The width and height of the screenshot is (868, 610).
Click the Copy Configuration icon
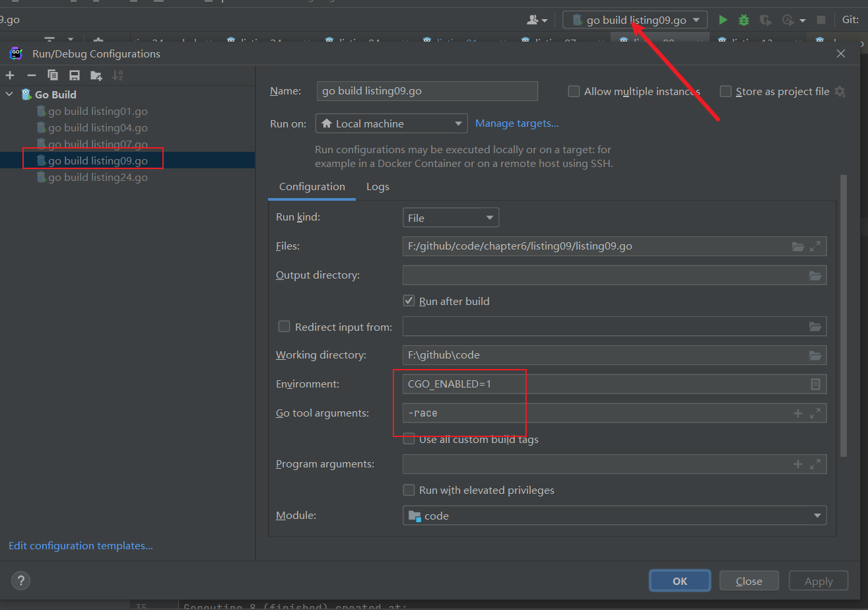pyautogui.click(x=53, y=75)
